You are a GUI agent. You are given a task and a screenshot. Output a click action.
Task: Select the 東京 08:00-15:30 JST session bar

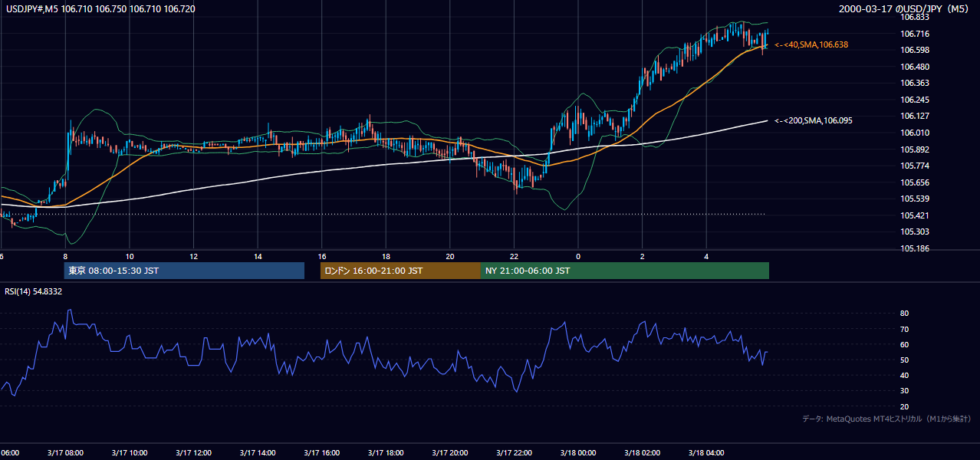pyautogui.click(x=184, y=271)
